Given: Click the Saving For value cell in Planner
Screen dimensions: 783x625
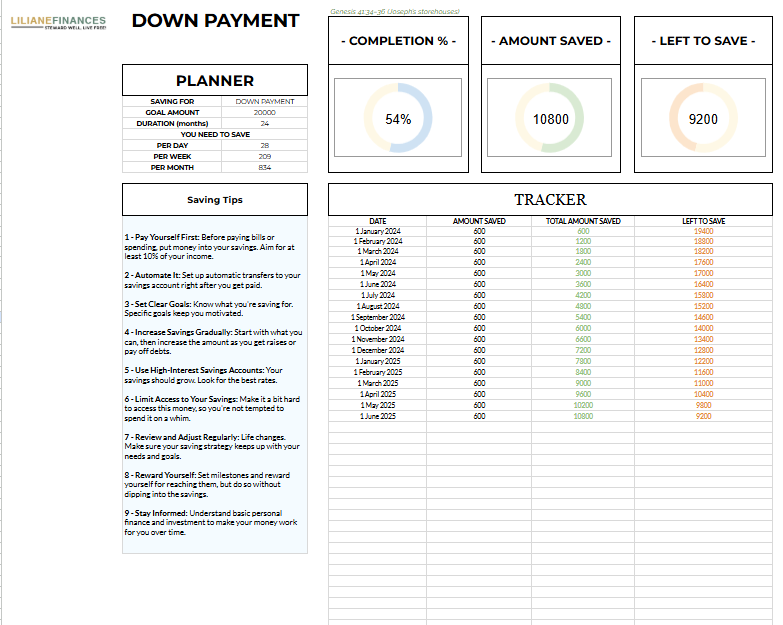Looking at the screenshot, I should [x=265, y=102].
